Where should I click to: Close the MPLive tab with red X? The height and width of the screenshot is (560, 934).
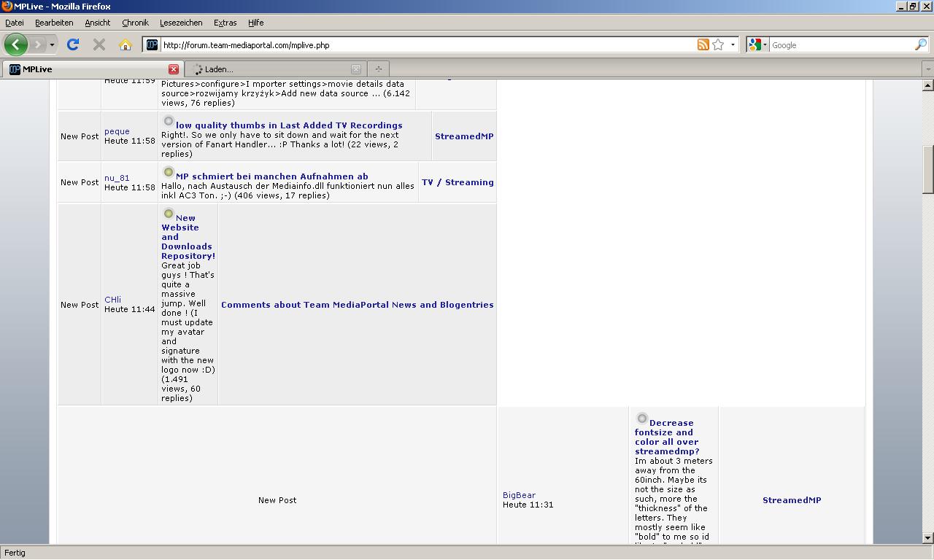click(174, 69)
